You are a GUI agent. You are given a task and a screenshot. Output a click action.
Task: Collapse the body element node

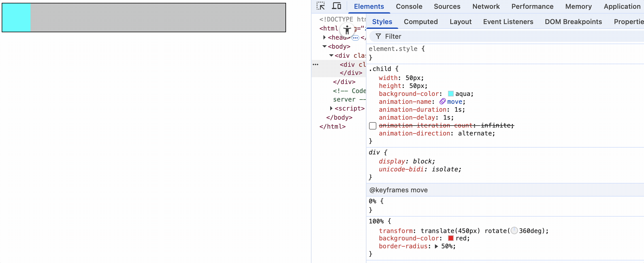click(x=325, y=46)
